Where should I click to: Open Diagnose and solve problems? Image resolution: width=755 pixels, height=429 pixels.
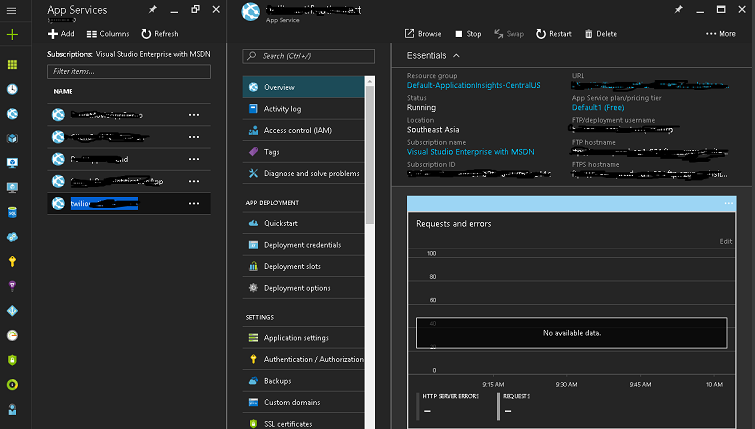[x=310, y=173]
